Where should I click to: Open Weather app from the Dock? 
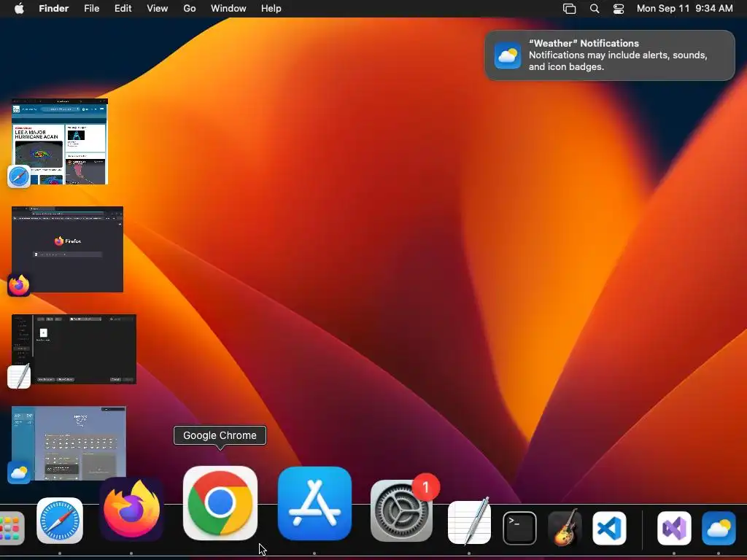coord(719,528)
